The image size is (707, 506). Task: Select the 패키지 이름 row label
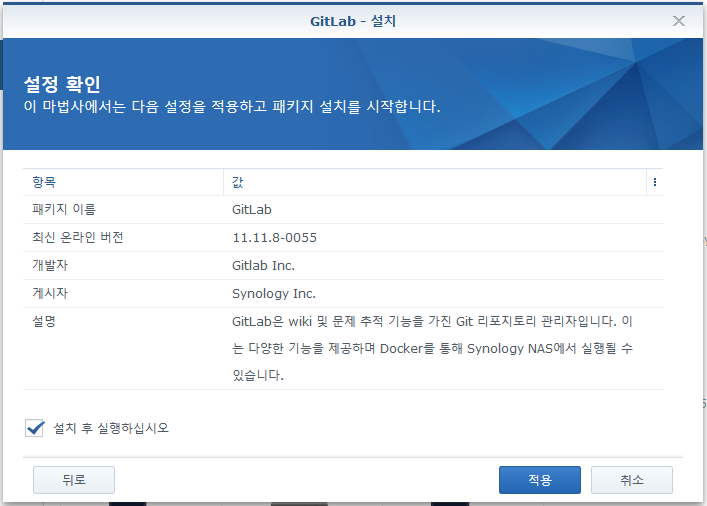[64, 209]
